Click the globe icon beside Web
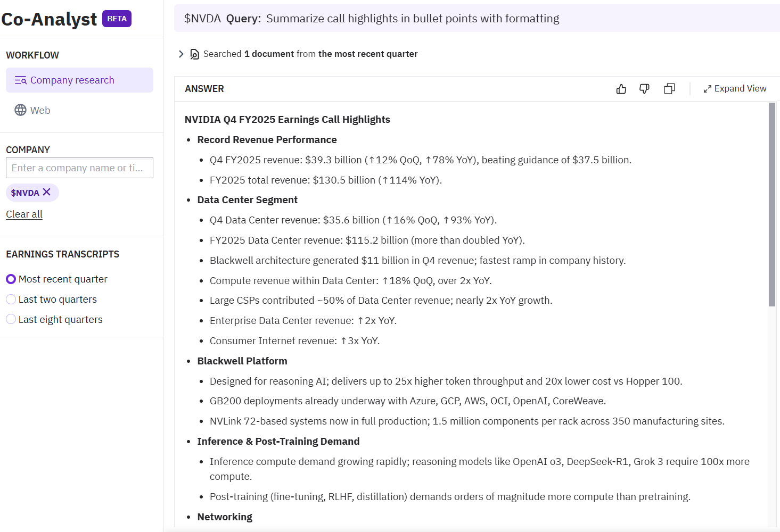The height and width of the screenshot is (532, 780). 20,110
